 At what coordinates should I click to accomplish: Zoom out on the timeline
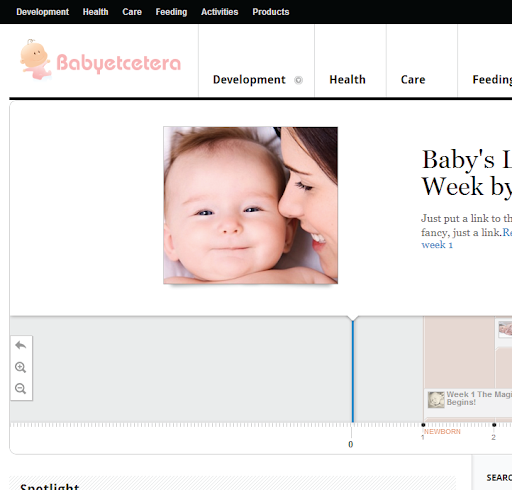point(21,389)
